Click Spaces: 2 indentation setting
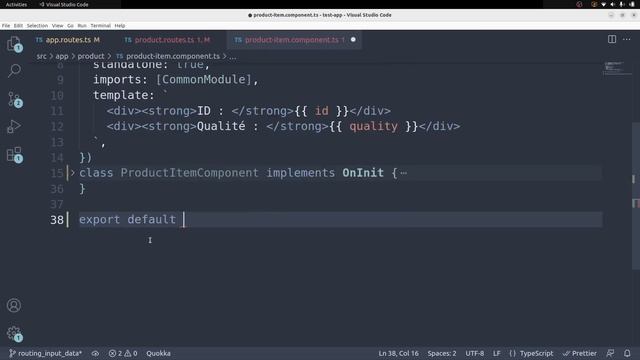This screenshot has height=360, width=640. [x=442, y=353]
